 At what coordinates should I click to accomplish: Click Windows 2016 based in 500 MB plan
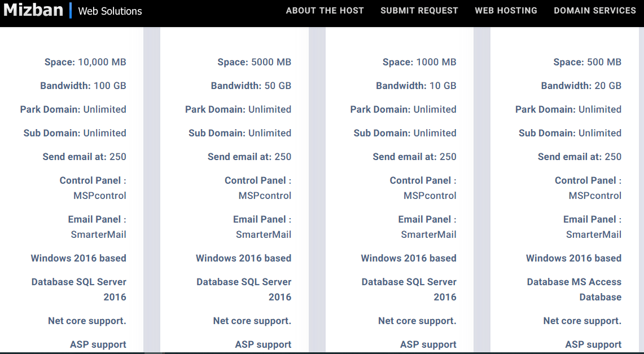pyautogui.click(x=574, y=258)
